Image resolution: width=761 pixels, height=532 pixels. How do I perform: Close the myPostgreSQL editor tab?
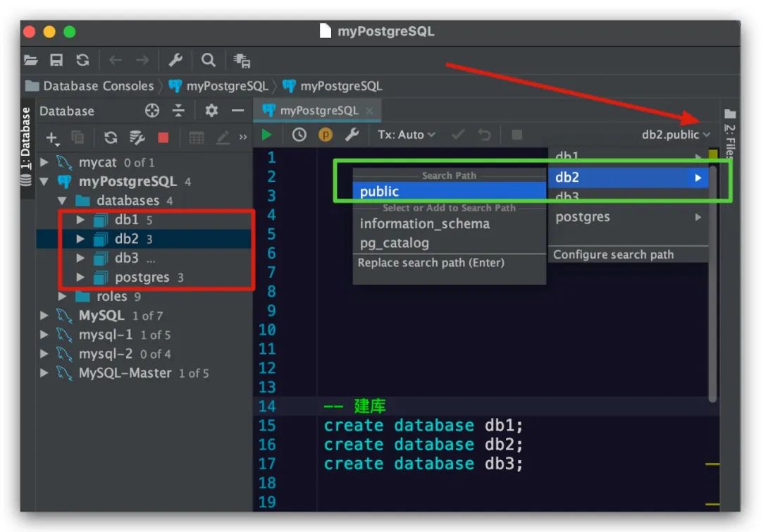pyautogui.click(x=369, y=111)
